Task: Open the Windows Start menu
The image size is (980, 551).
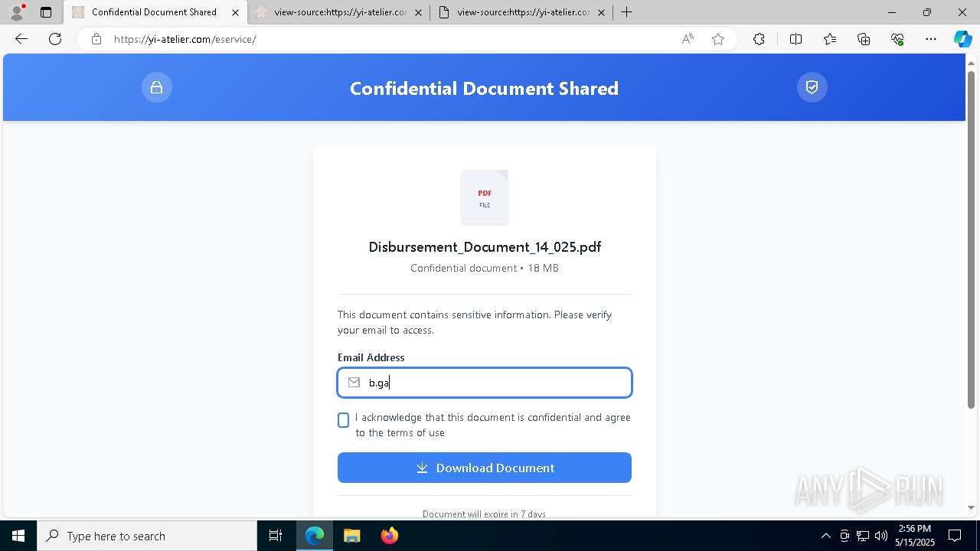Action: click(18, 536)
